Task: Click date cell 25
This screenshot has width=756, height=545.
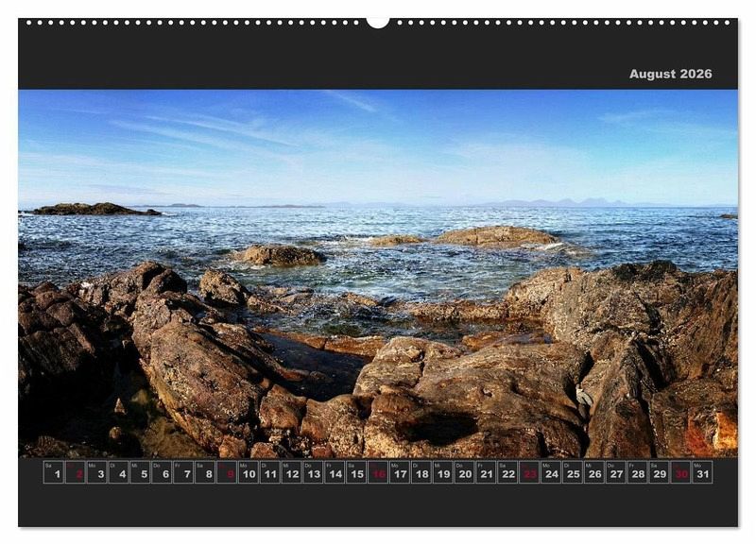Action: tap(573, 472)
